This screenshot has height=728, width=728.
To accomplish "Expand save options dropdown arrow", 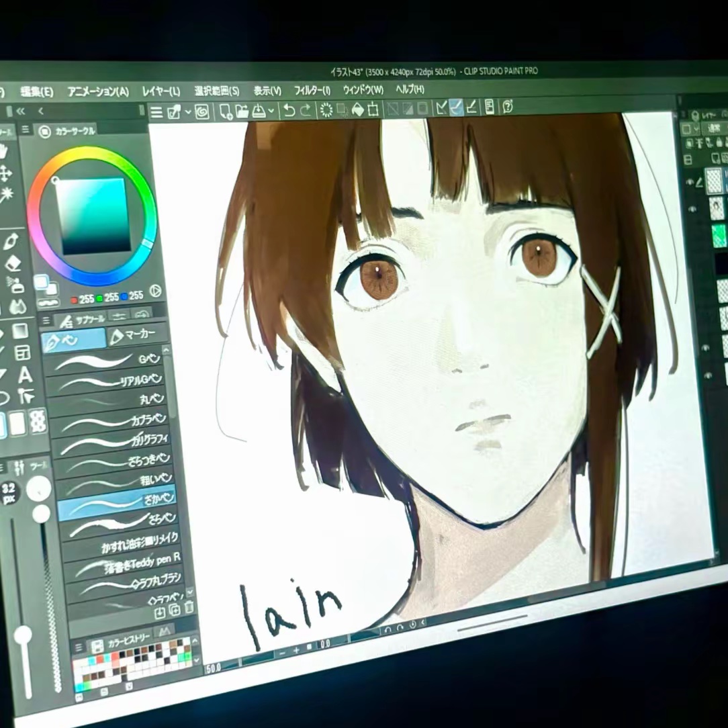I will click(x=271, y=111).
